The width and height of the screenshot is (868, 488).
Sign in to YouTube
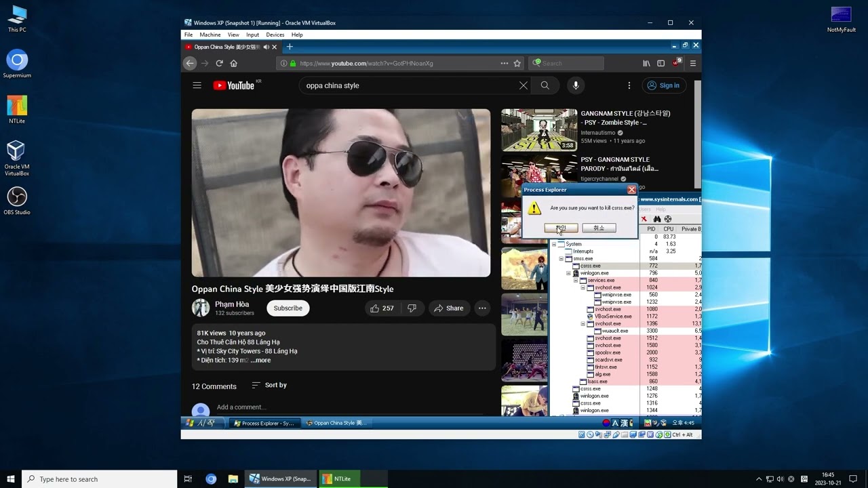click(x=663, y=85)
